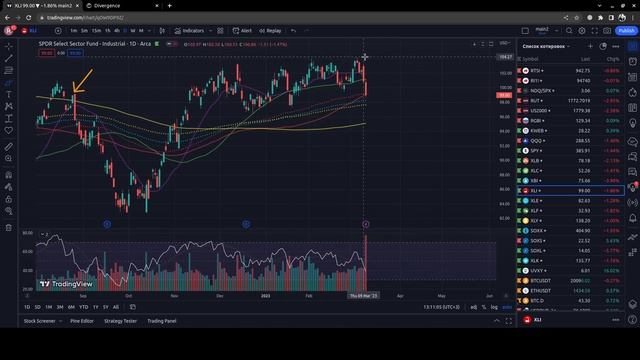Expand the Stock Screener dropdown arrow

60,321
